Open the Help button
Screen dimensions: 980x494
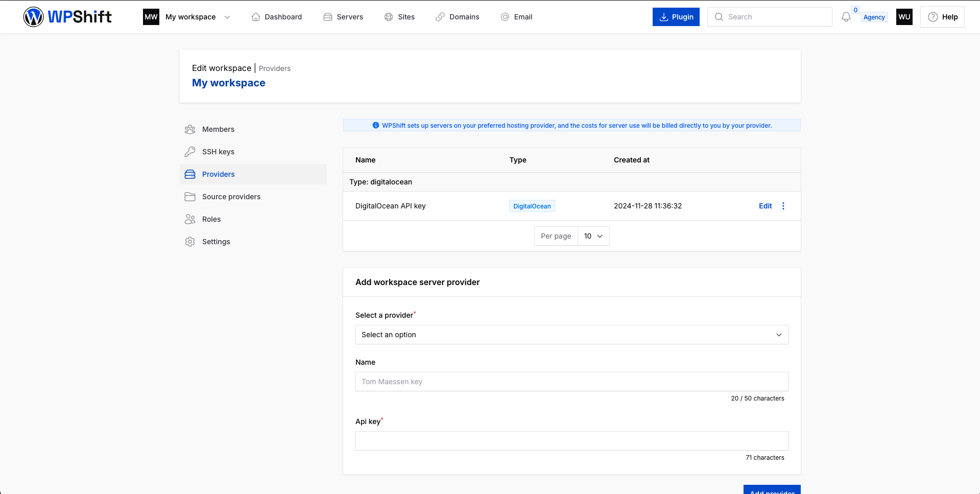pos(942,17)
